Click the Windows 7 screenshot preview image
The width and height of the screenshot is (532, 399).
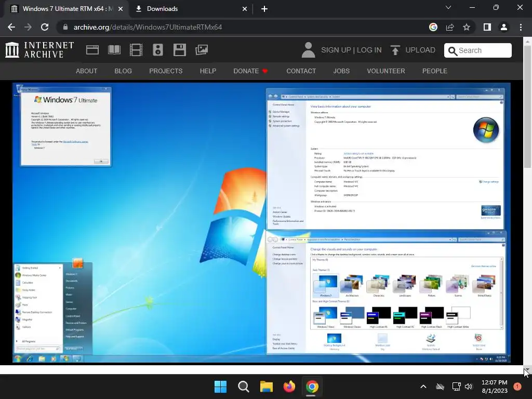click(262, 222)
